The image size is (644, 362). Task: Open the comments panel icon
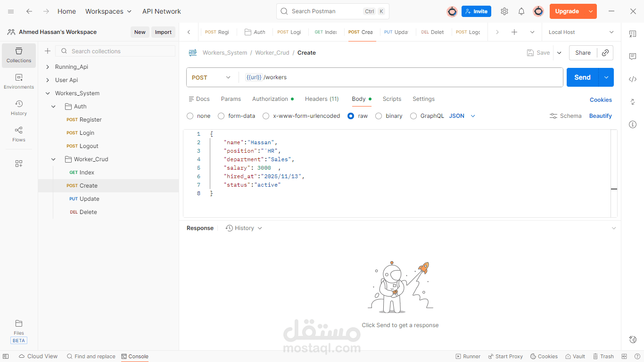[x=633, y=57]
